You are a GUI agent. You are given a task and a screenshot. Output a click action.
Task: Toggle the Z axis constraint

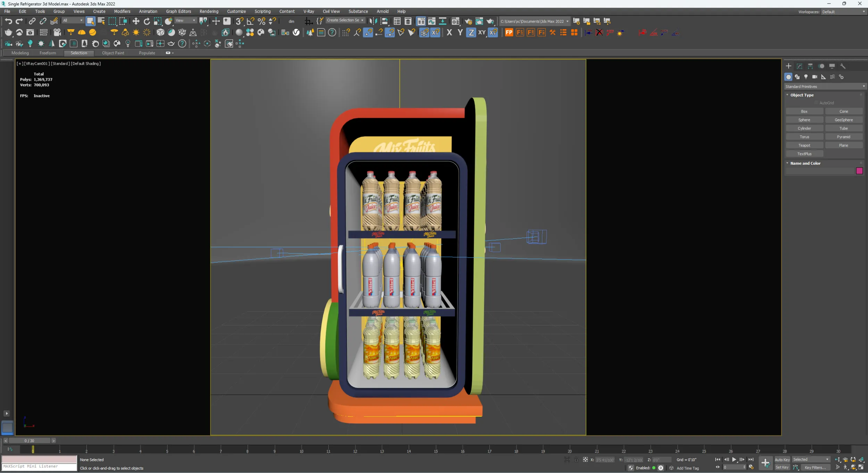click(471, 32)
